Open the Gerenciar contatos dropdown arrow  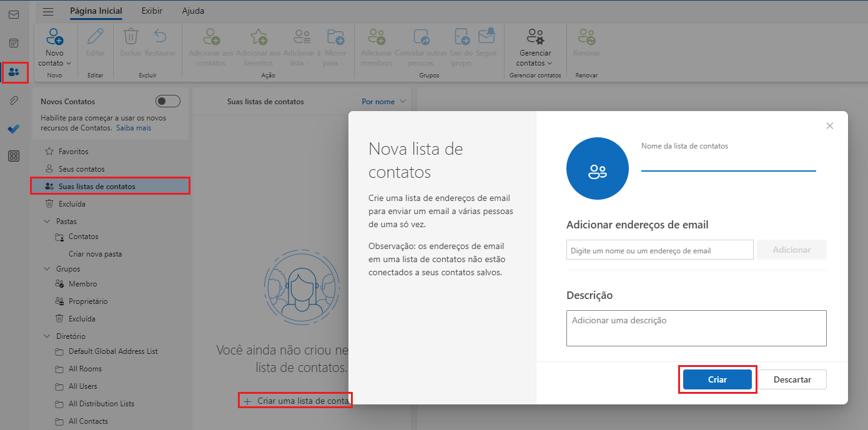(x=550, y=63)
